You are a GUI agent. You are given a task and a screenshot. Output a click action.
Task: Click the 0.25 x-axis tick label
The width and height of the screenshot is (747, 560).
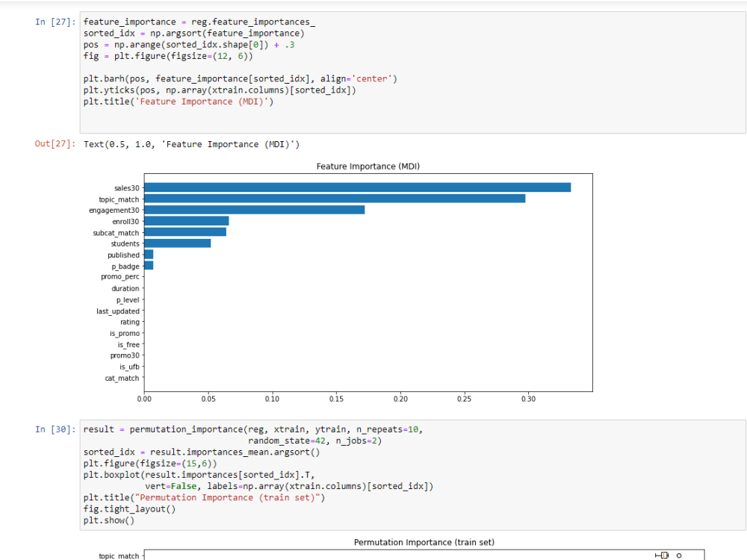pos(465,399)
